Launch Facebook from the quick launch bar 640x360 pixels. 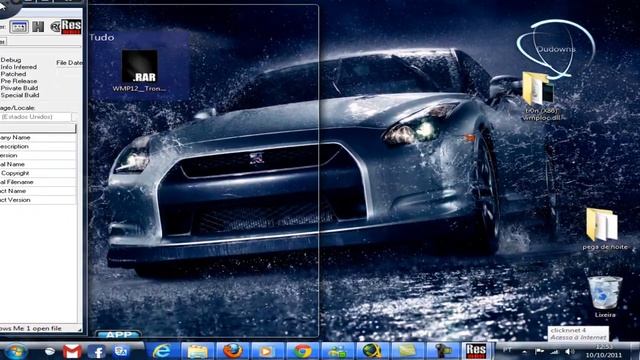click(97, 351)
